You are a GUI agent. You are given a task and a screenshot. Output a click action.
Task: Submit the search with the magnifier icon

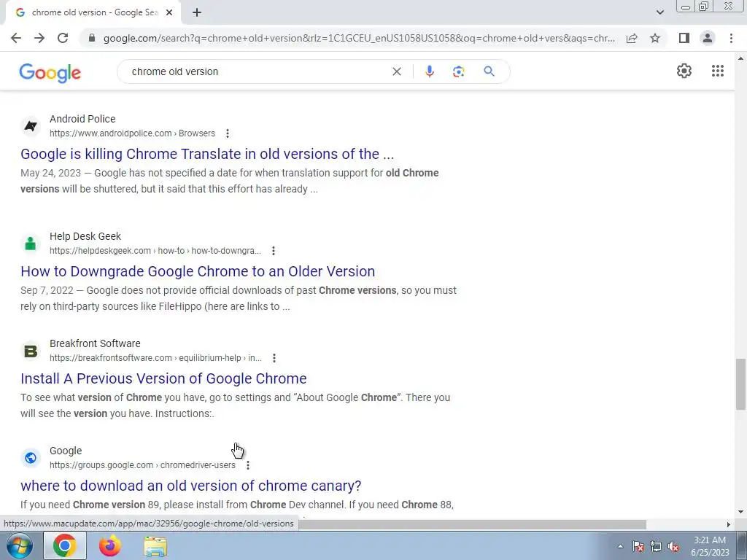489,71
